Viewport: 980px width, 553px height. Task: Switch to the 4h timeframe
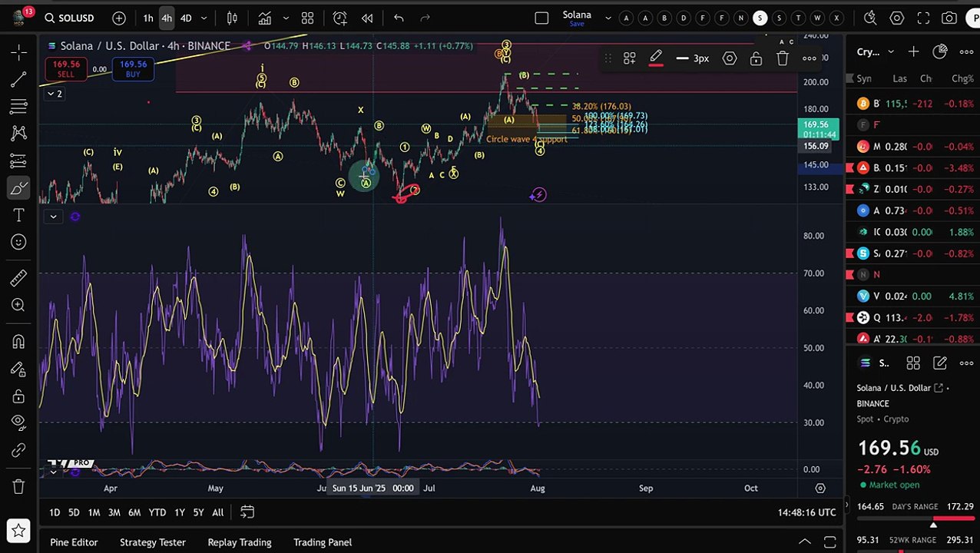[167, 18]
